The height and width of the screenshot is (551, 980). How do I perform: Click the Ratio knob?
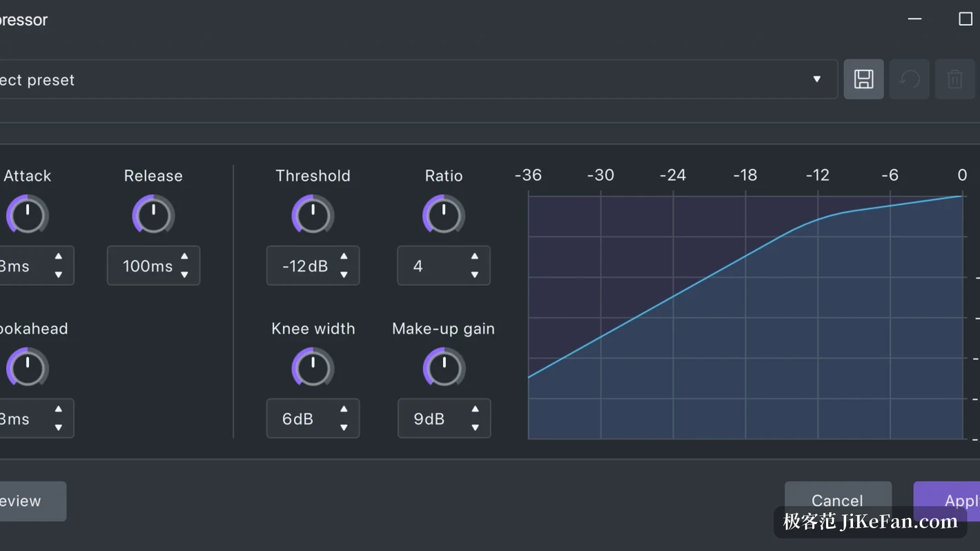(x=444, y=215)
